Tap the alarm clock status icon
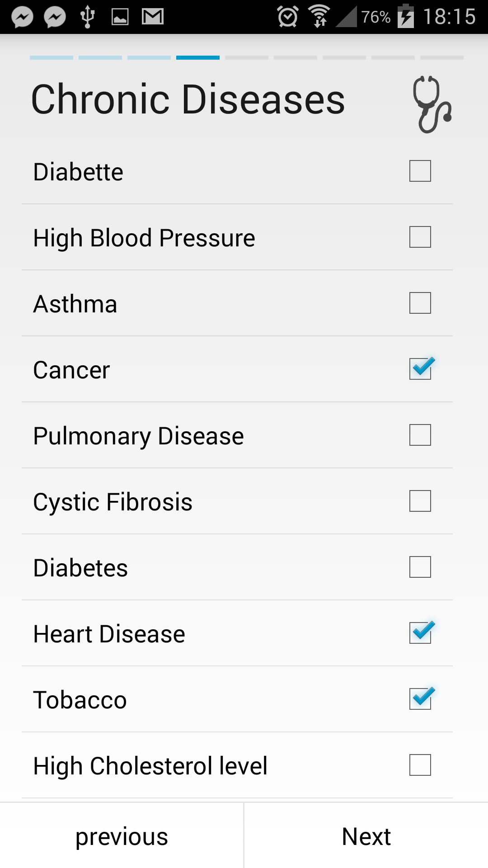Screen dimensions: 488x868 (x=288, y=17)
